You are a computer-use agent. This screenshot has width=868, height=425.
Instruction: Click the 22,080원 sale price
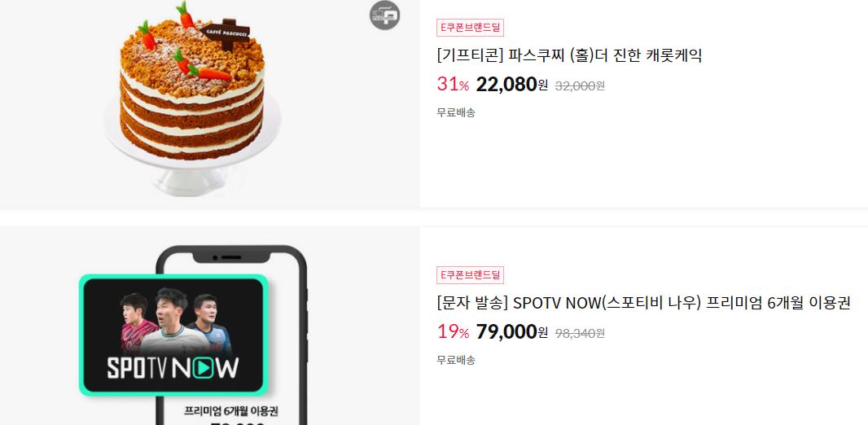pos(512,85)
